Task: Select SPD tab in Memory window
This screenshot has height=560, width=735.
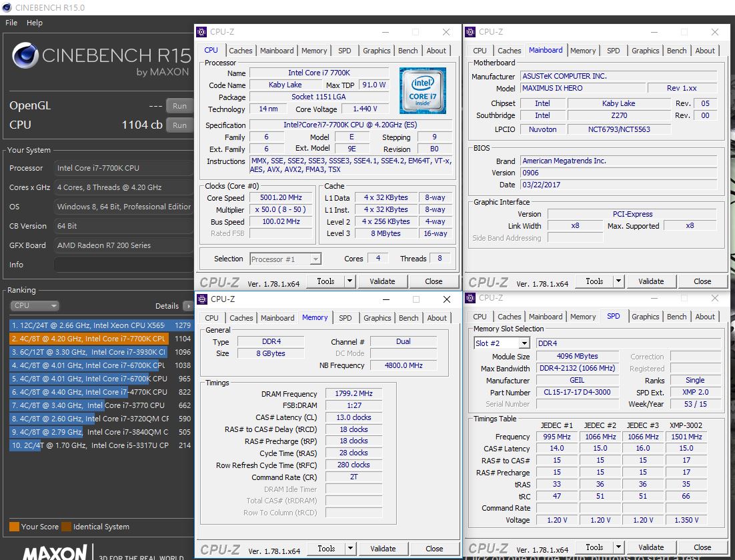Action: 345,318
